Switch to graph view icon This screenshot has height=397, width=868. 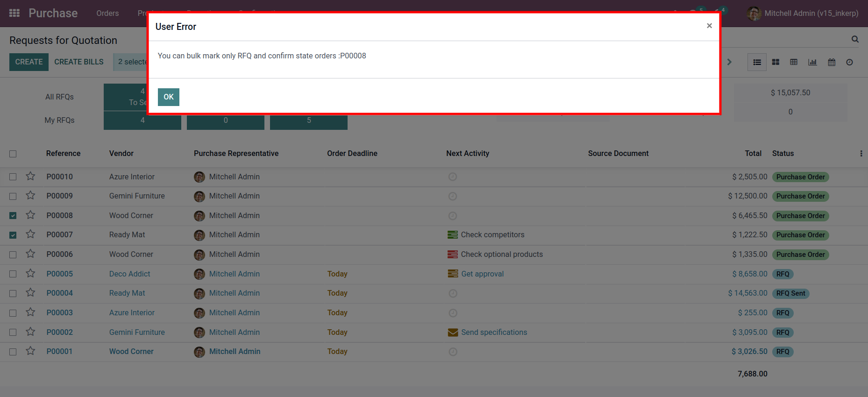tap(812, 62)
